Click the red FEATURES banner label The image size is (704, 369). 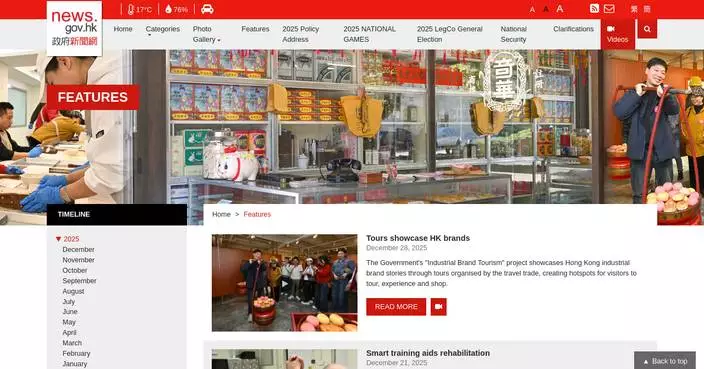(92, 97)
